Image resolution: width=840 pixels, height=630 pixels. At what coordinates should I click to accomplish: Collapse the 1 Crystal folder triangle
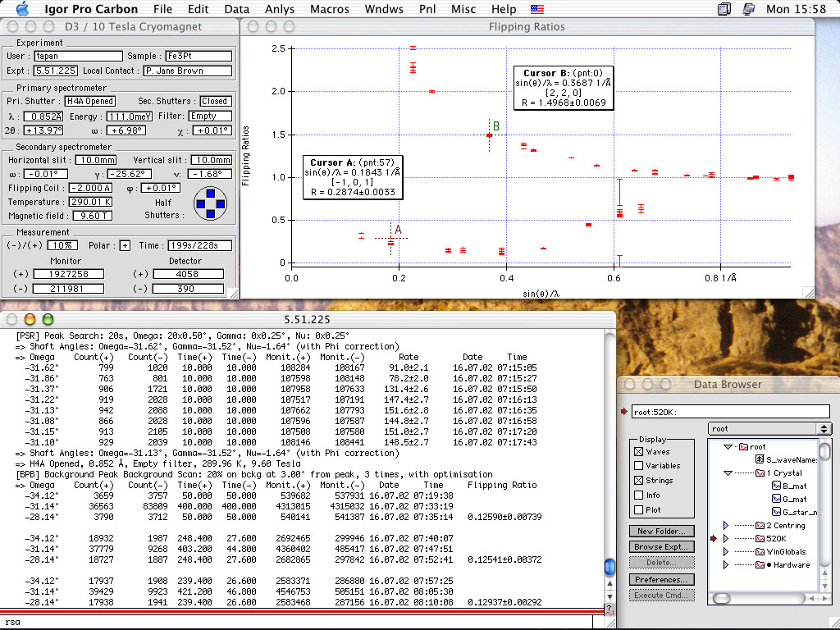coord(728,472)
